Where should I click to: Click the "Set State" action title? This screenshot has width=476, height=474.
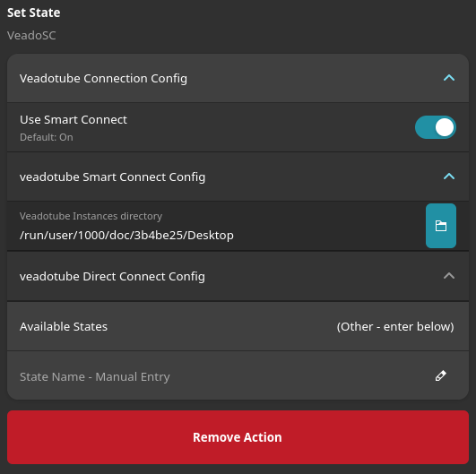tap(34, 13)
